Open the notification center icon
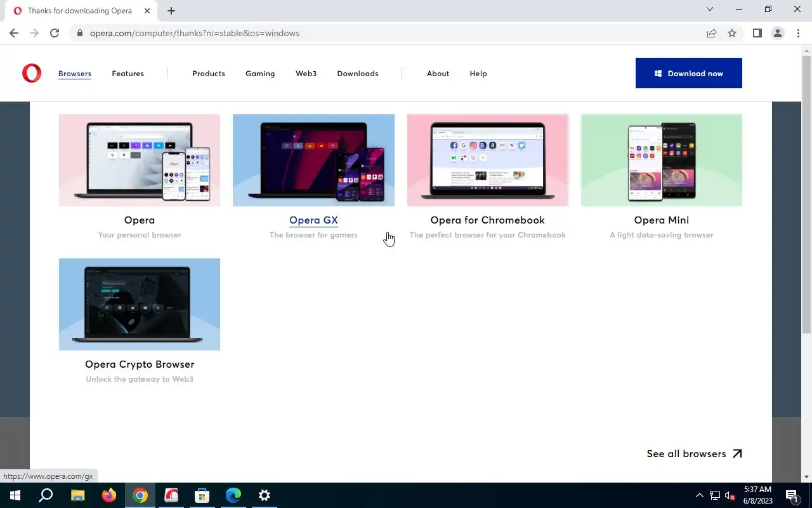 click(792, 495)
